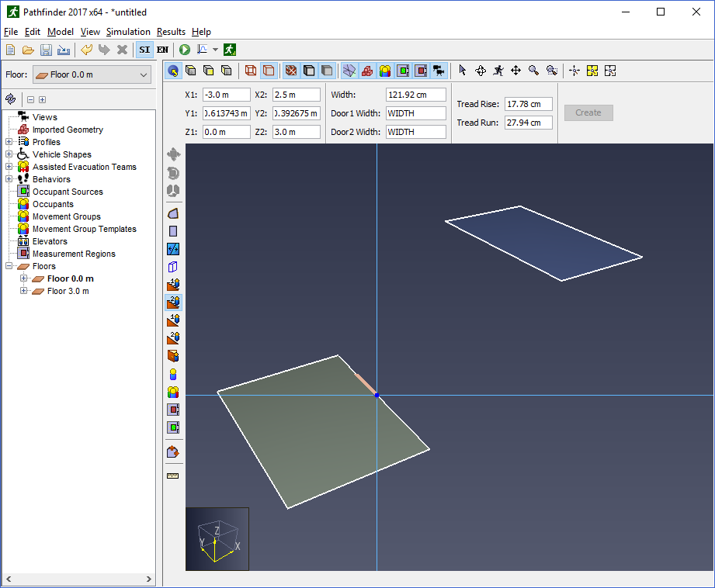Image resolution: width=715 pixels, height=588 pixels.
Task: Expand the Profiles tree node
Action: [9, 142]
